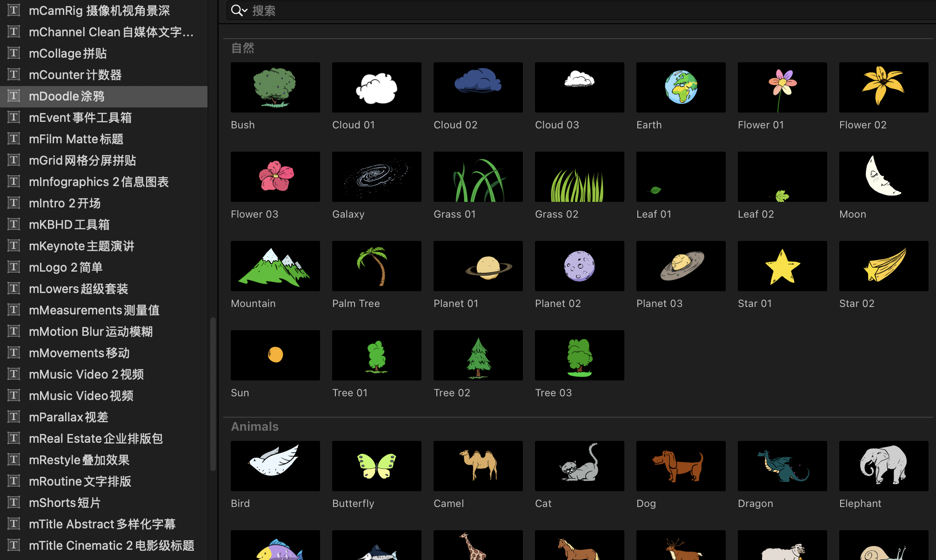Choose the red Flower 03 thumbnail
Viewport: 936px width, 560px height.
[x=275, y=177]
